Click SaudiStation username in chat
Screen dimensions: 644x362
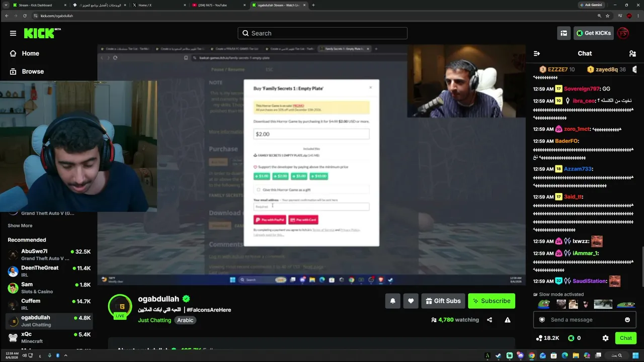pyautogui.click(x=590, y=281)
